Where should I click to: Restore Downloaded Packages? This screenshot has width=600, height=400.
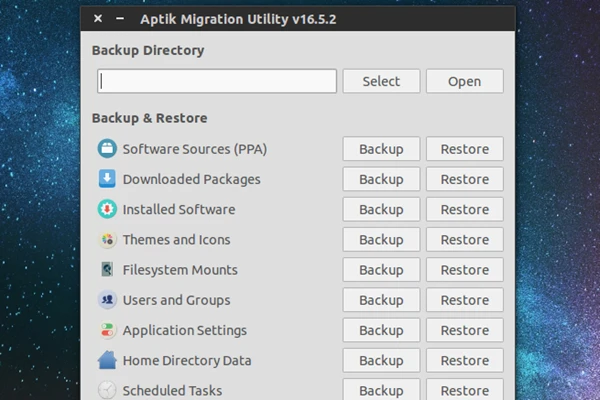465,179
